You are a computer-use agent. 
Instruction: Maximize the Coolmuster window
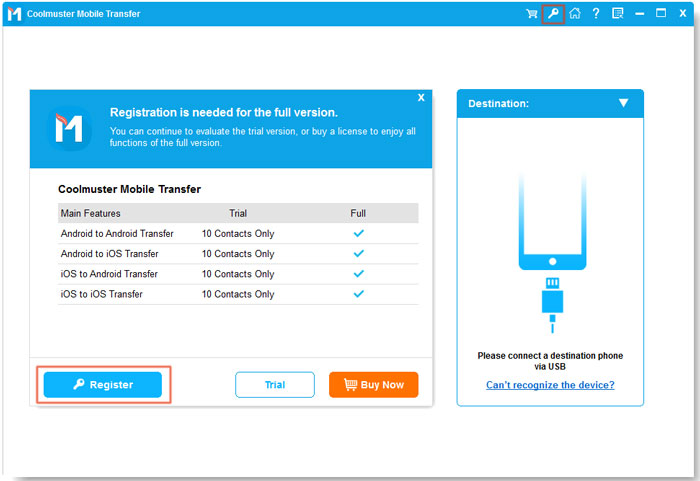[661, 14]
